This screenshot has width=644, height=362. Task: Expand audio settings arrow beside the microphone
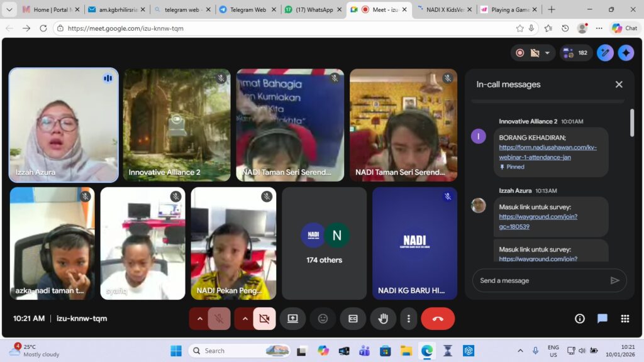(200, 319)
